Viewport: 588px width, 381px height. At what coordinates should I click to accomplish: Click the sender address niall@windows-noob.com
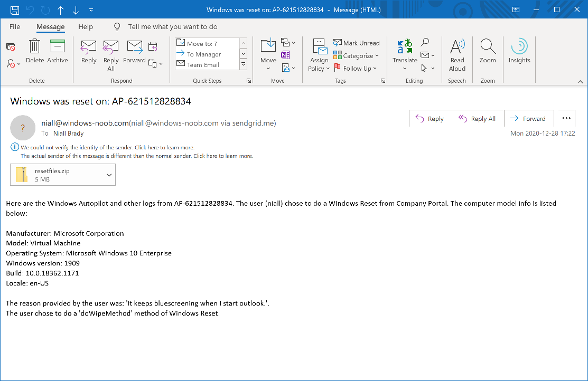(85, 123)
